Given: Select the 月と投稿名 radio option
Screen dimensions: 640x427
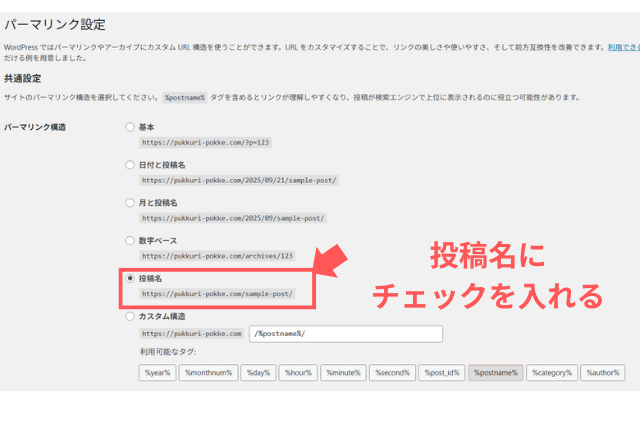Looking at the screenshot, I should click(x=130, y=202).
